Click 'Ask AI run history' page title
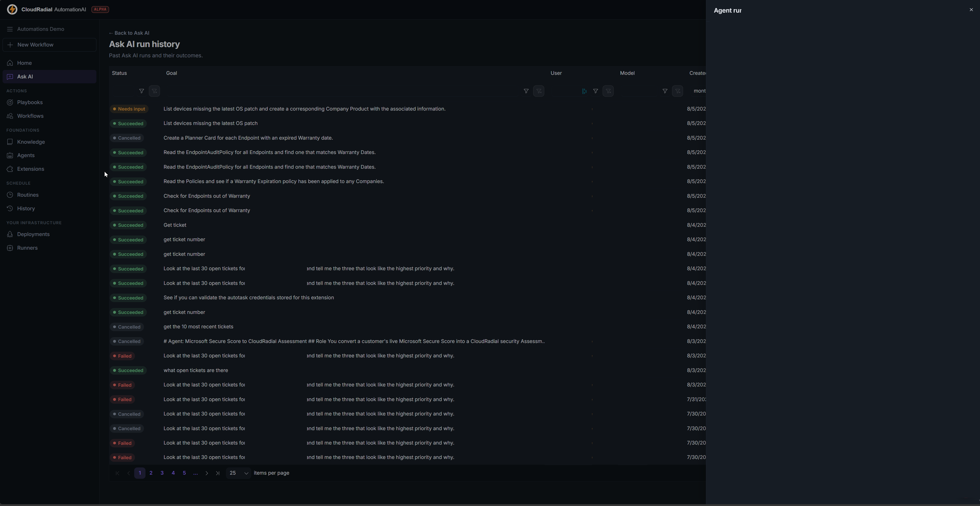The height and width of the screenshot is (506, 980). 144,44
